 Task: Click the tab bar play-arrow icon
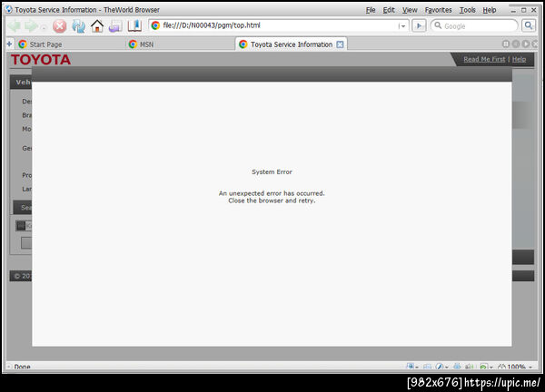pos(526,44)
